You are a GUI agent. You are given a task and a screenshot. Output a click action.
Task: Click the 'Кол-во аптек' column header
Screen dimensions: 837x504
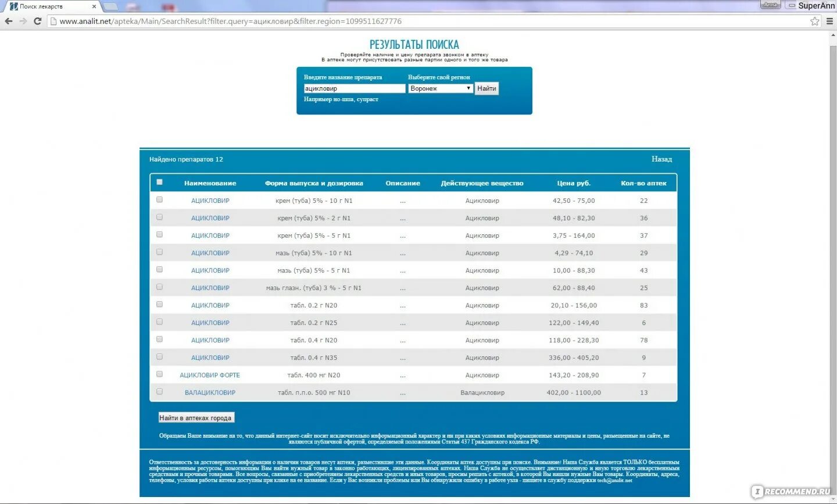click(643, 183)
